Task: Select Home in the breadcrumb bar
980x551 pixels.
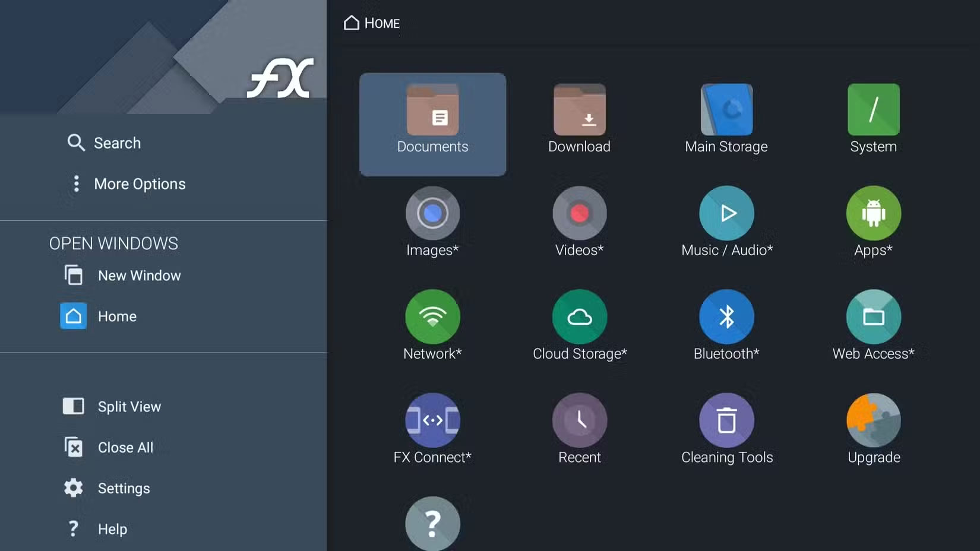Action: pos(371,23)
